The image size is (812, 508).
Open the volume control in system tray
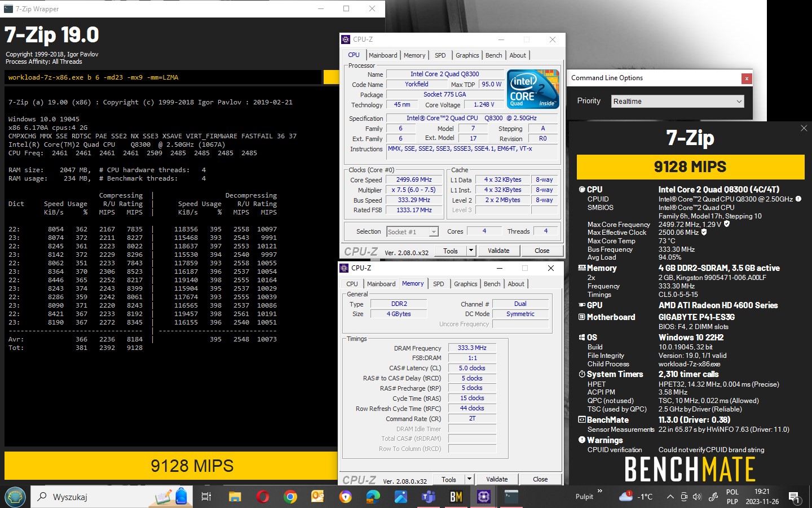[x=698, y=497]
